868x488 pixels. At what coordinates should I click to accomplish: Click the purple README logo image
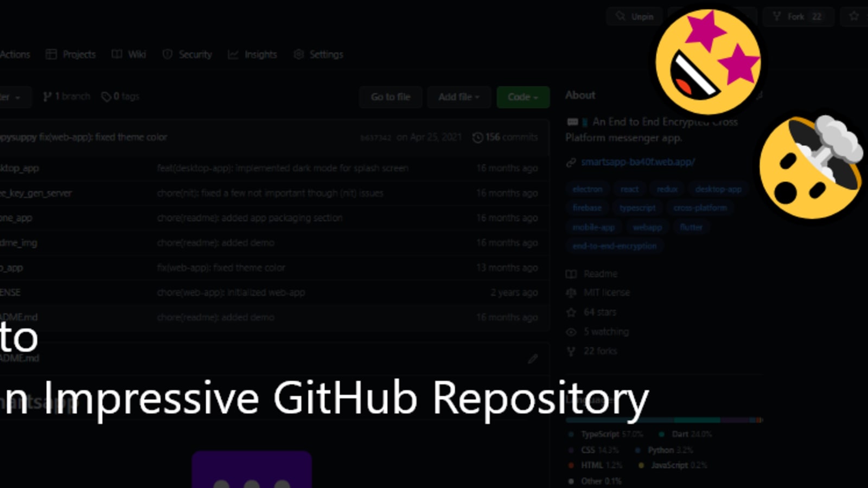[x=252, y=469]
